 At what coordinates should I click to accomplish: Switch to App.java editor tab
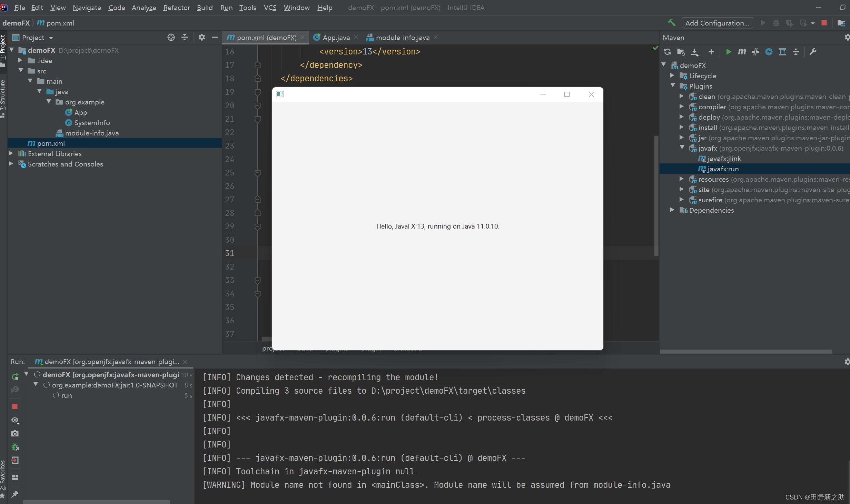coord(336,37)
